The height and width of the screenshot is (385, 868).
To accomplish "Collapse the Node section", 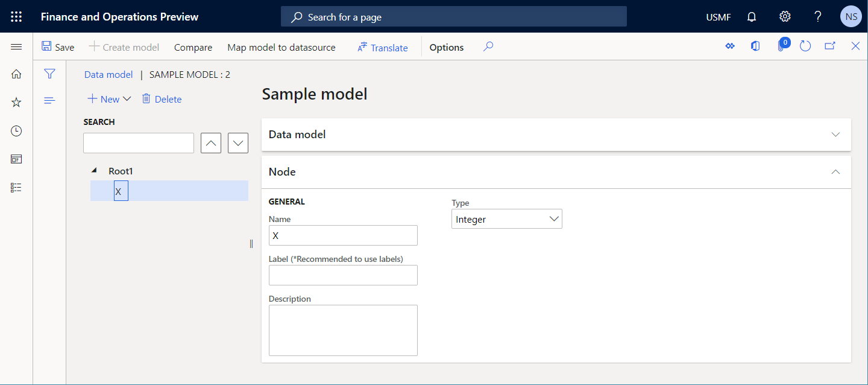I will (835, 171).
